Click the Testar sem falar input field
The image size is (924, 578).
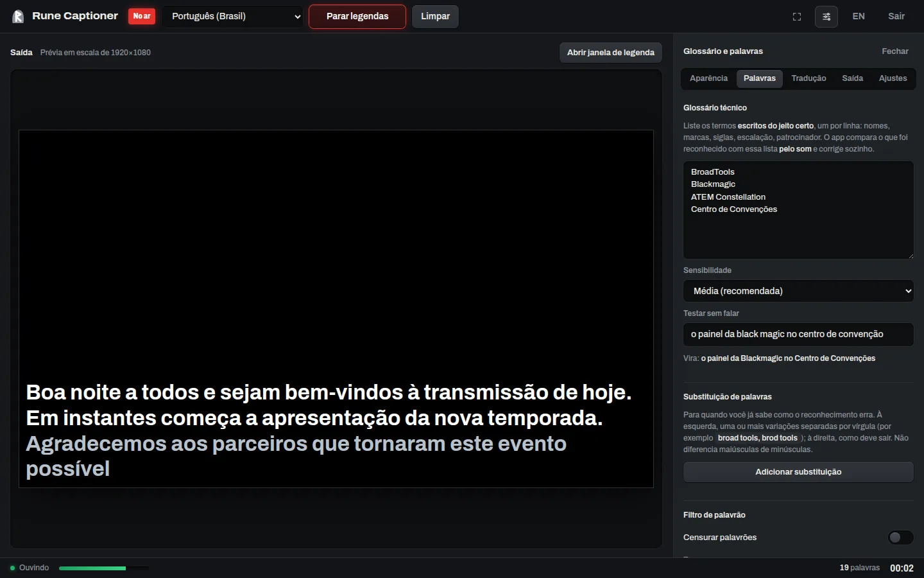click(x=798, y=334)
